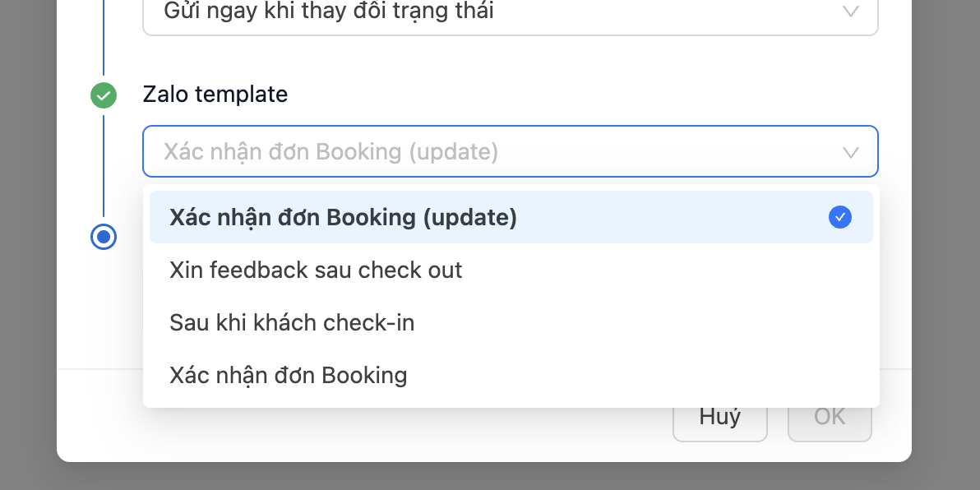Click the green completed-step checkmark icon
This screenshot has height=490, width=980.
tap(104, 95)
